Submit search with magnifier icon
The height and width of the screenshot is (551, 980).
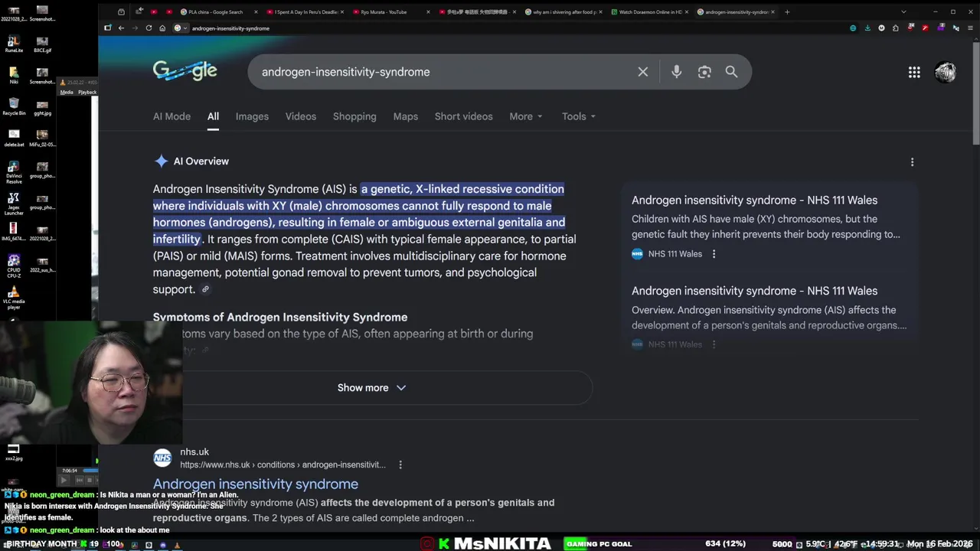point(731,72)
